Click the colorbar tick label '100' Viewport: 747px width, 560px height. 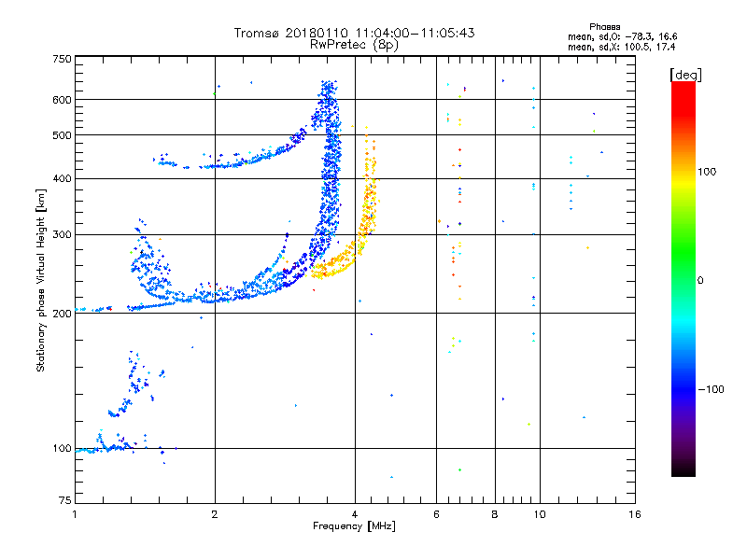pyautogui.click(x=707, y=172)
